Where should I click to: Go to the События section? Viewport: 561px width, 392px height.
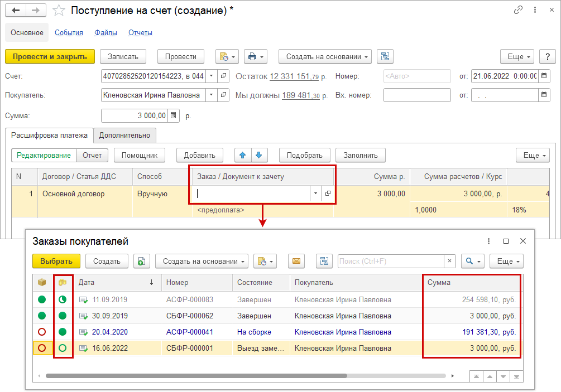(x=69, y=33)
